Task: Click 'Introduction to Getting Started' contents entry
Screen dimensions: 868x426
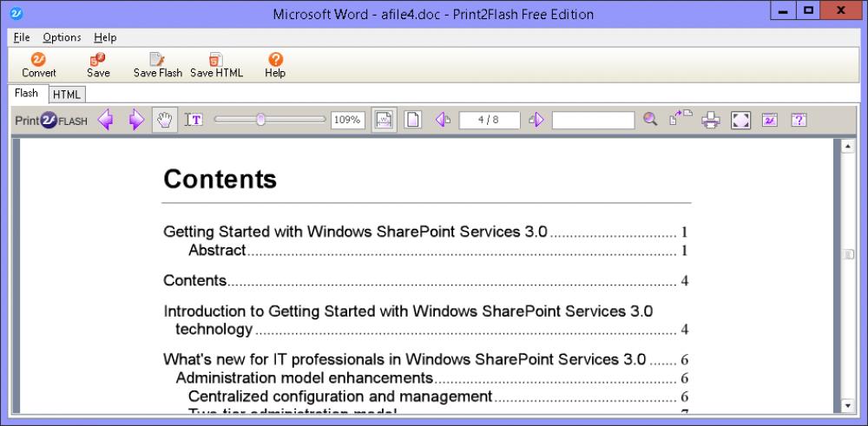Action: coord(425,320)
